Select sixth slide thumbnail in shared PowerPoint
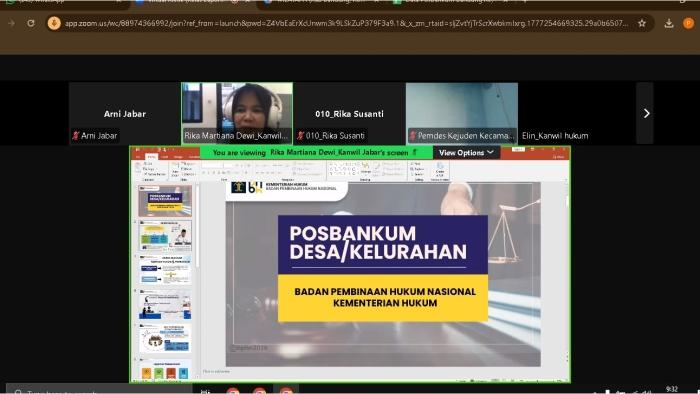 pyautogui.click(x=165, y=369)
